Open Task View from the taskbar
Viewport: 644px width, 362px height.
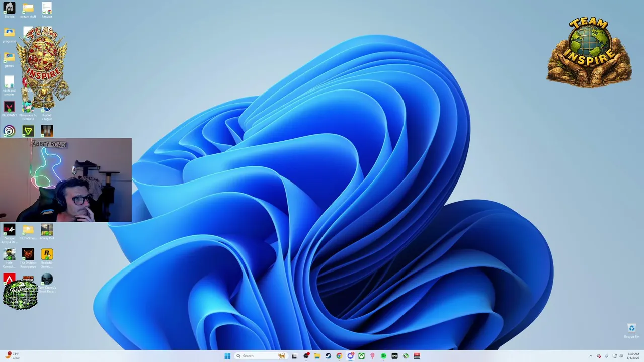tap(294, 356)
